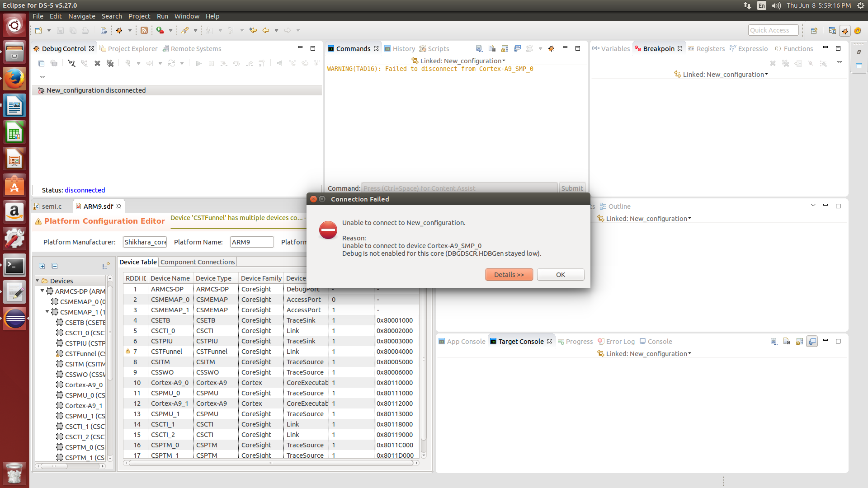Open the Run menu

(x=162, y=16)
